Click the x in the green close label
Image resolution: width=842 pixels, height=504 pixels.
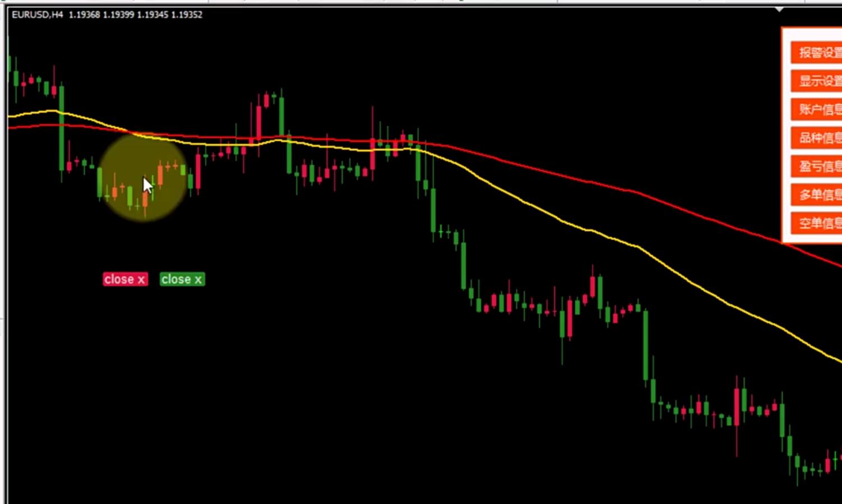198,280
